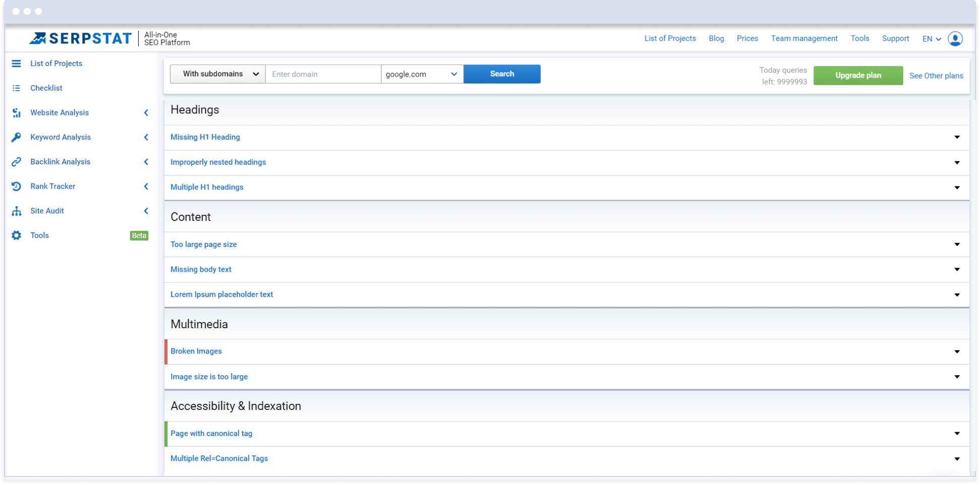Image resolution: width=980 pixels, height=485 pixels.
Task: Click the hamburger menu icon in sidebar
Action: coord(16,64)
